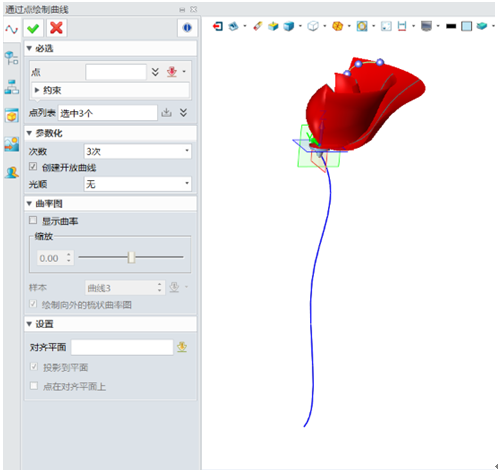Click the 点列表 field showing 选中3个
This screenshot has width=498, height=474.
tap(108, 113)
